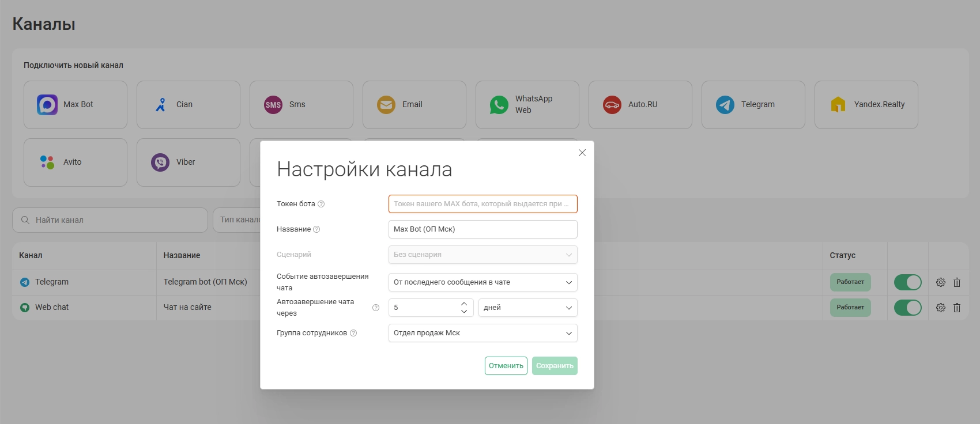Click help icon next to Токен бота

pyautogui.click(x=322, y=204)
